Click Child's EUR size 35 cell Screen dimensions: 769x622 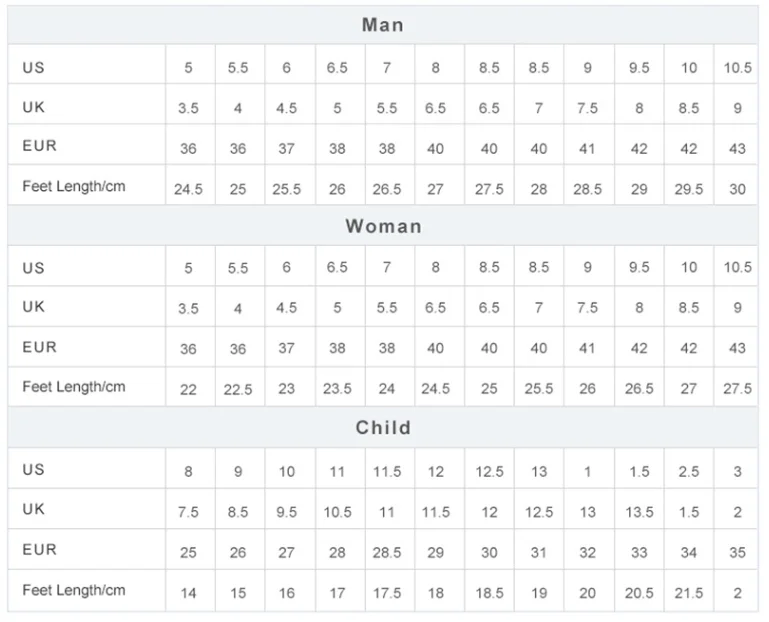737,551
